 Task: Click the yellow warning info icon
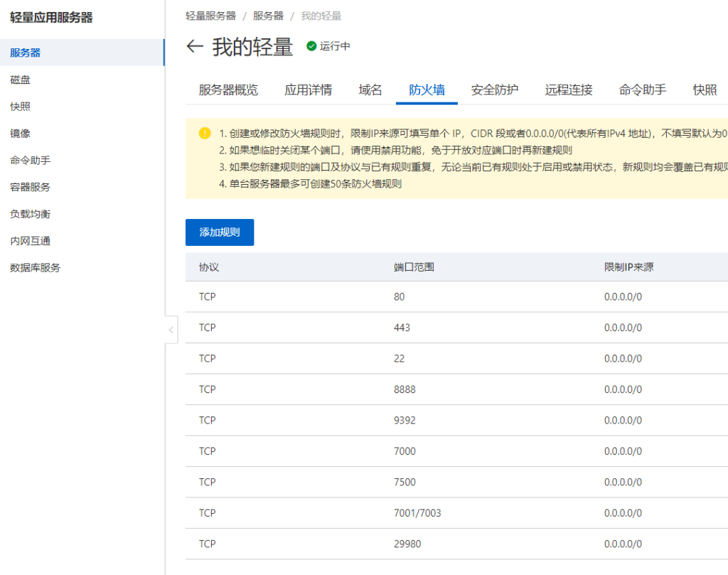205,133
